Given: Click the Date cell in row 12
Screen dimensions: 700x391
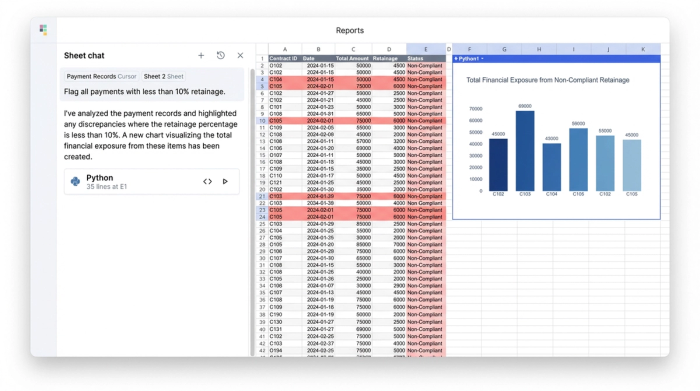Looking at the screenshot, I should (318, 134).
